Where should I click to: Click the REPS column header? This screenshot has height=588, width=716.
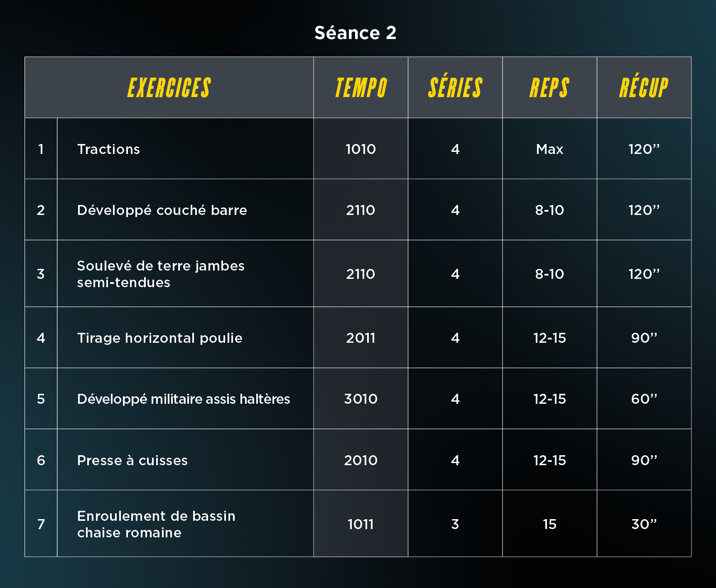[x=549, y=88]
